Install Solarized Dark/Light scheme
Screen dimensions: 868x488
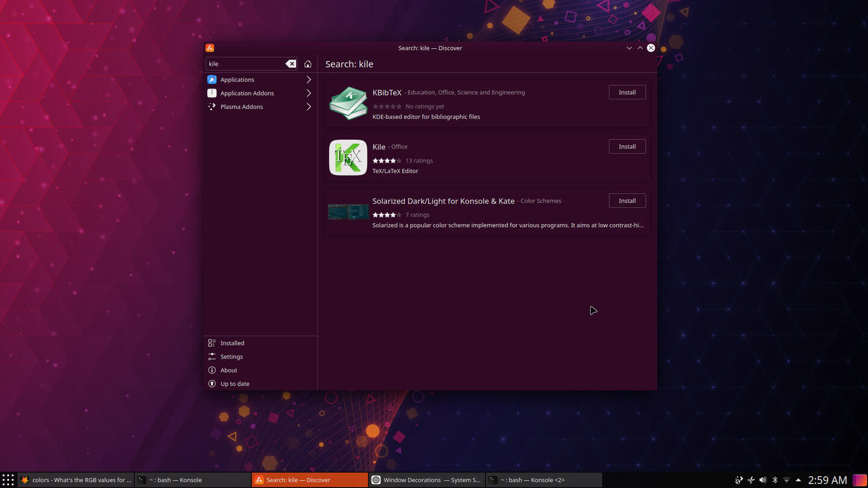click(627, 201)
